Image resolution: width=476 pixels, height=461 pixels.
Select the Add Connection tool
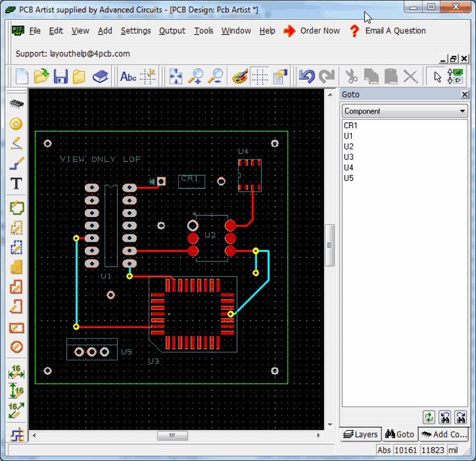[x=16, y=143]
